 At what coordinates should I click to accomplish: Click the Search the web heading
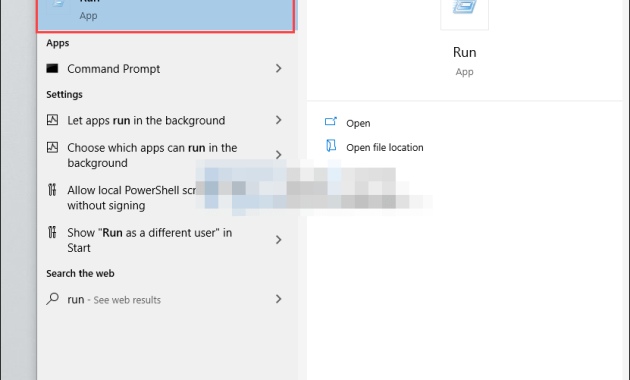coord(80,274)
